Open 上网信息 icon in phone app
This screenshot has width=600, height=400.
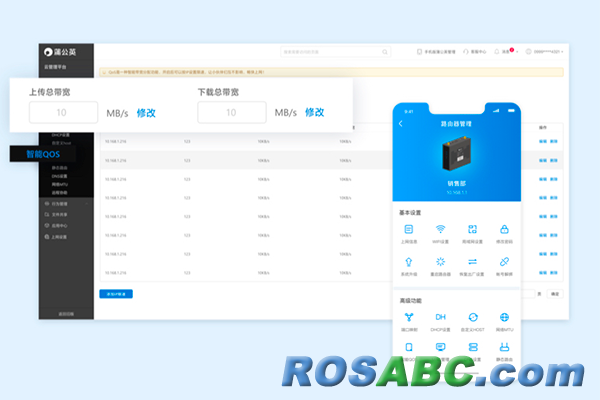coord(409,230)
